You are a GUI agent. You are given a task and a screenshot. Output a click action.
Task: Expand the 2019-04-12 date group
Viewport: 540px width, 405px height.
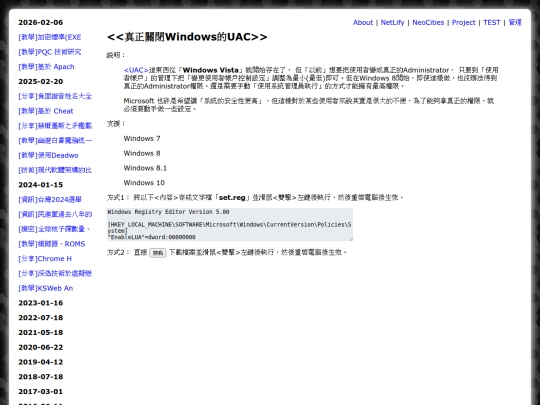point(41,362)
